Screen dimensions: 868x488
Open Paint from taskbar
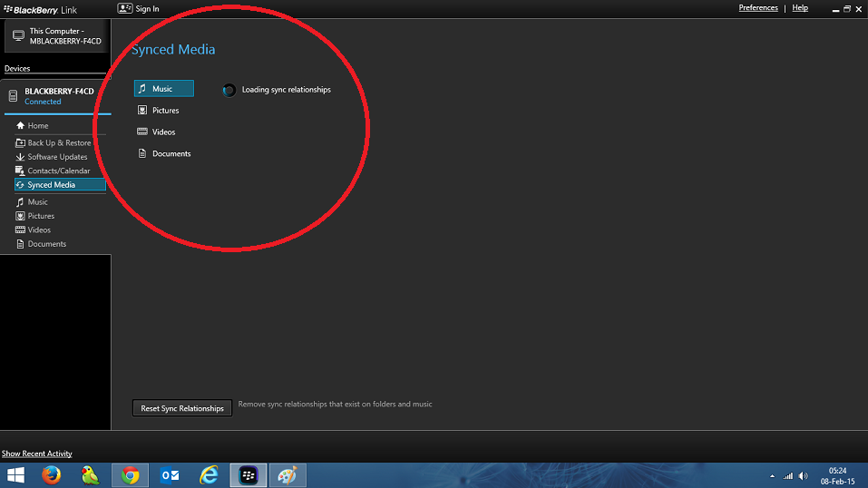coord(288,475)
